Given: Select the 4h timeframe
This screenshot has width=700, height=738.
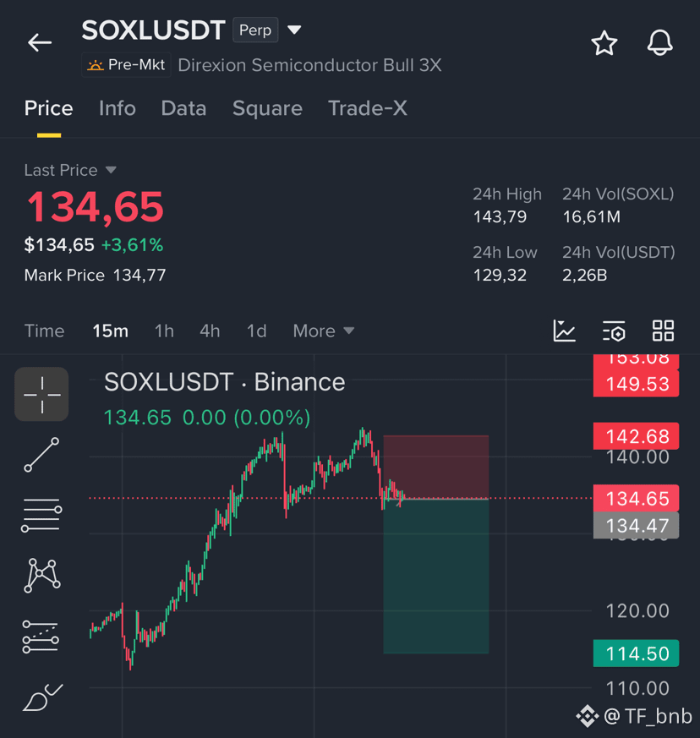Looking at the screenshot, I should pos(210,331).
